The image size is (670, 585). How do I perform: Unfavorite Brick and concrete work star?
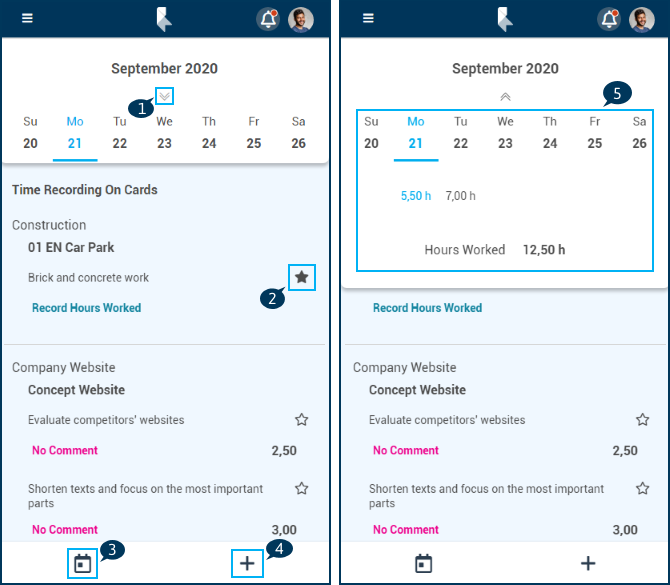click(301, 277)
